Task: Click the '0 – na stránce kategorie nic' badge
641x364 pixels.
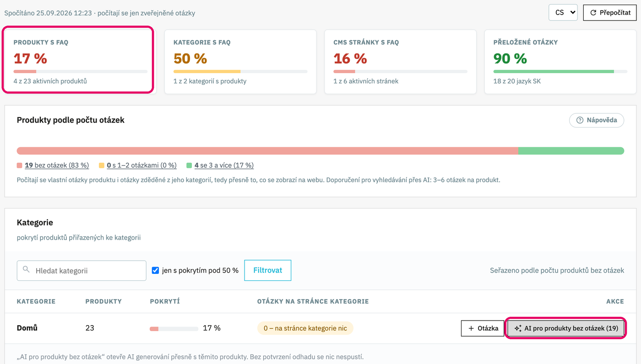Action: (x=305, y=328)
